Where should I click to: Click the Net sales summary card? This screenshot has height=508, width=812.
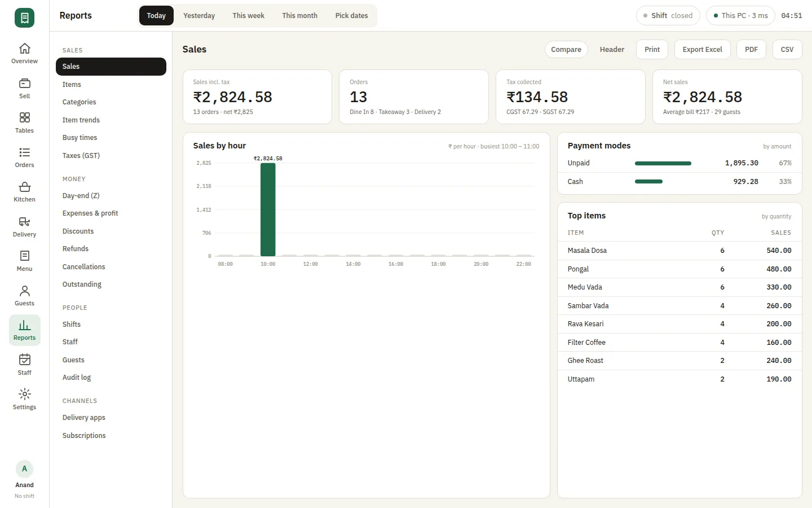(727, 97)
